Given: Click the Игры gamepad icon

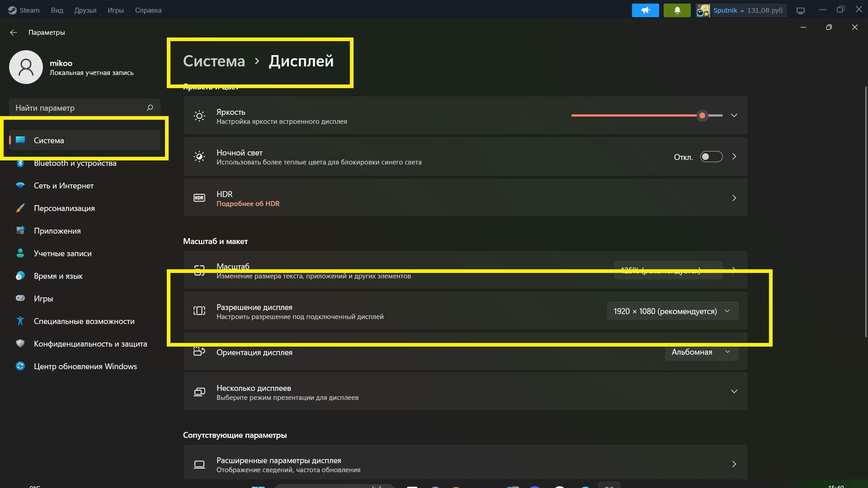Looking at the screenshot, I should pyautogui.click(x=20, y=298).
